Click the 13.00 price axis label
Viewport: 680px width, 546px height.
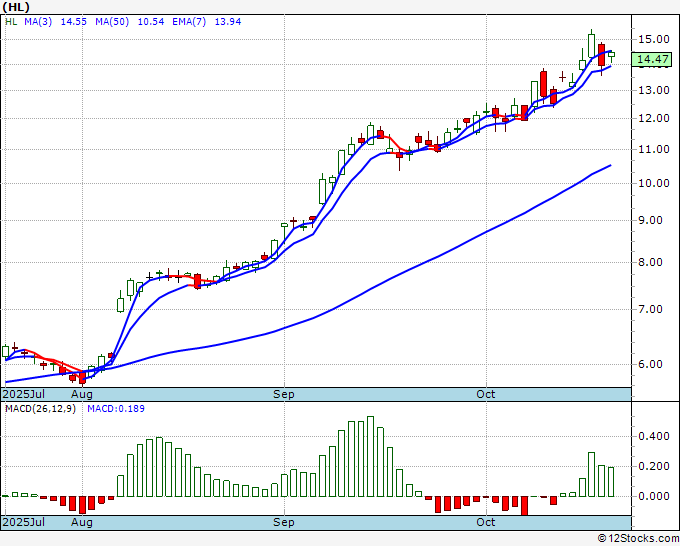654,91
